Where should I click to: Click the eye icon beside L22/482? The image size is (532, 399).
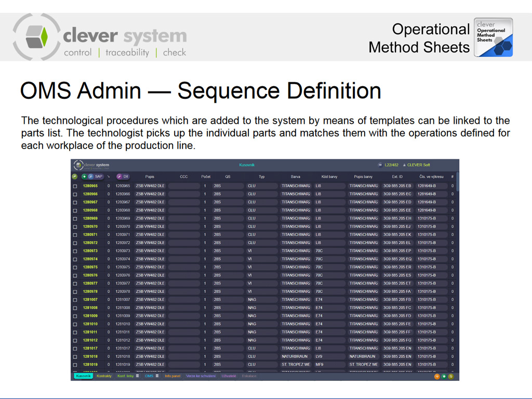[x=380, y=165]
